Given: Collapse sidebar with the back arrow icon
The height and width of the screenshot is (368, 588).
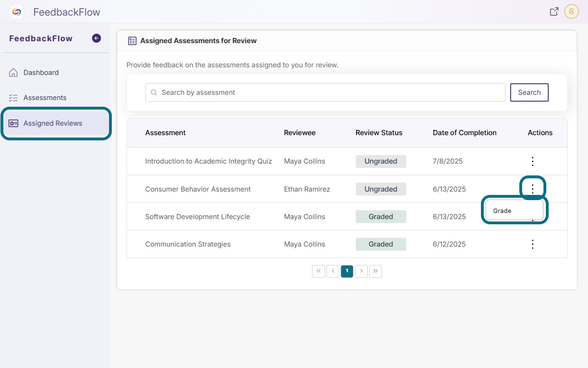Looking at the screenshot, I should (x=97, y=38).
